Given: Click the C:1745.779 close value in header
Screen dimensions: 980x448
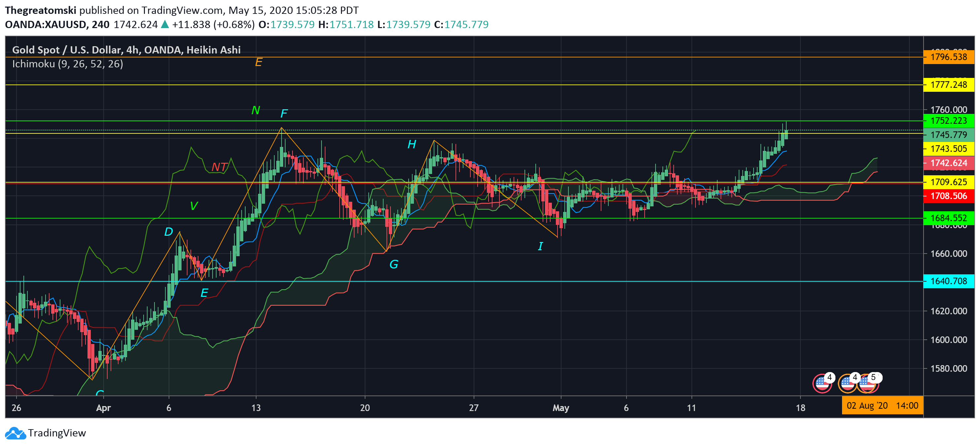Looking at the screenshot, I should (x=461, y=25).
